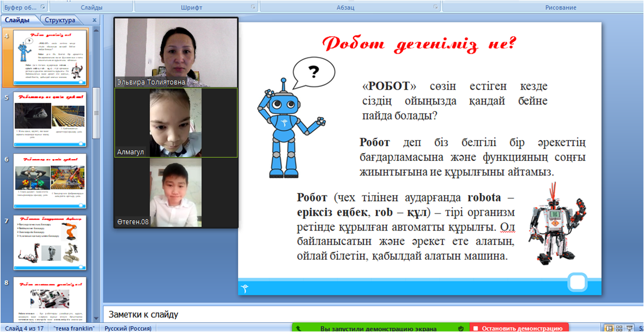This screenshot has height=332, width=644.
Task: Open the Абзац group dialog launcher
Action: point(436,7)
